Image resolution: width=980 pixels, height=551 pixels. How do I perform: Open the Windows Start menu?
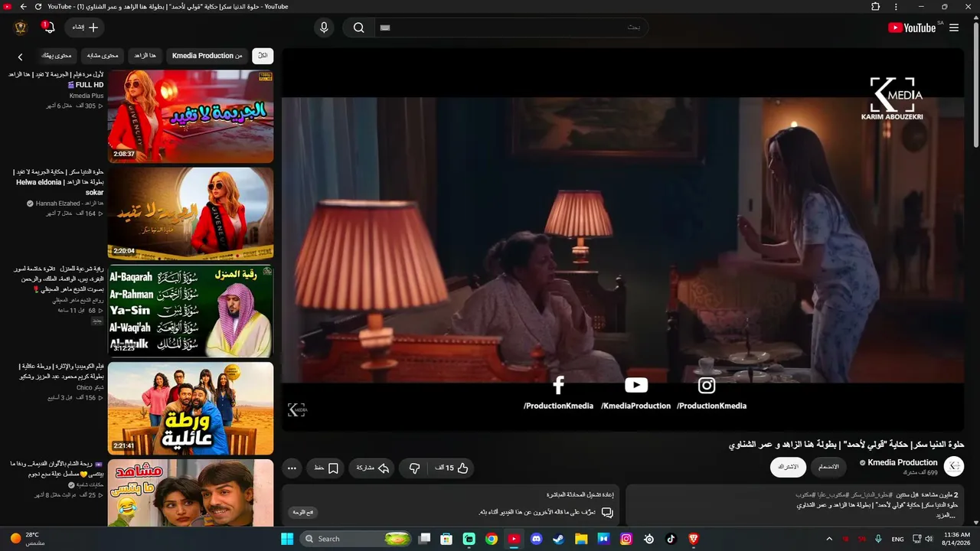click(x=287, y=539)
